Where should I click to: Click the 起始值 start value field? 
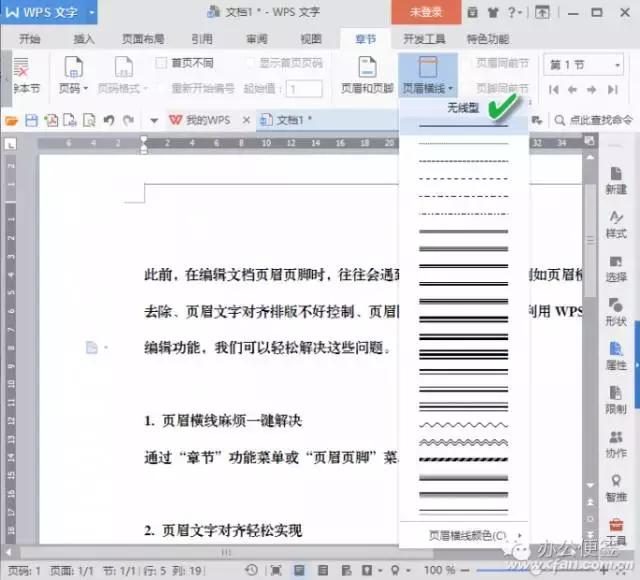coord(304,89)
